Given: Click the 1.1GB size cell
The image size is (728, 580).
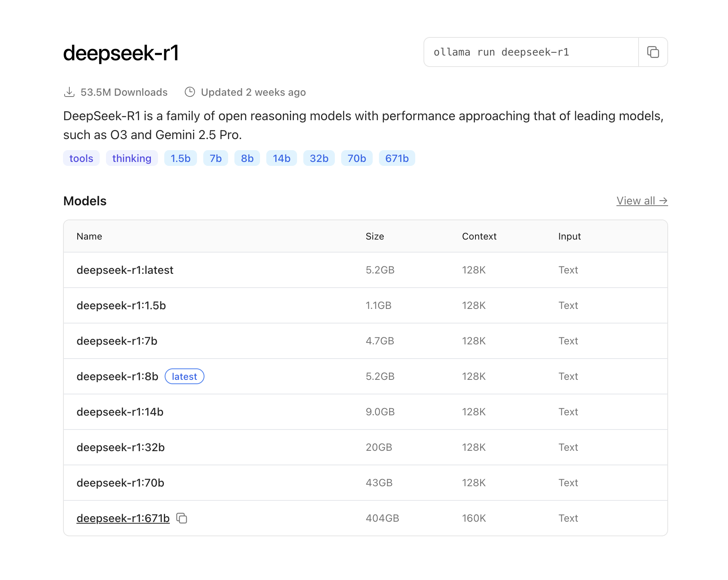Looking at the screenshot, I should pos(379,305).
